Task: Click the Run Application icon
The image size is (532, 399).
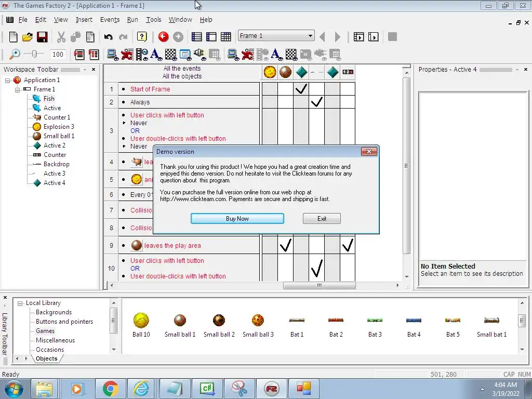Action: (358, 37)
